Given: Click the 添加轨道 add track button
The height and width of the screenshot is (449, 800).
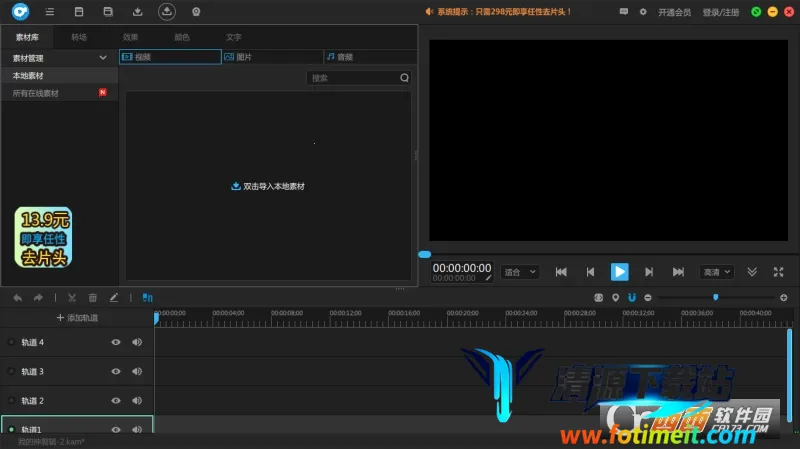Looking at the screenshot, I should point(77,317).
